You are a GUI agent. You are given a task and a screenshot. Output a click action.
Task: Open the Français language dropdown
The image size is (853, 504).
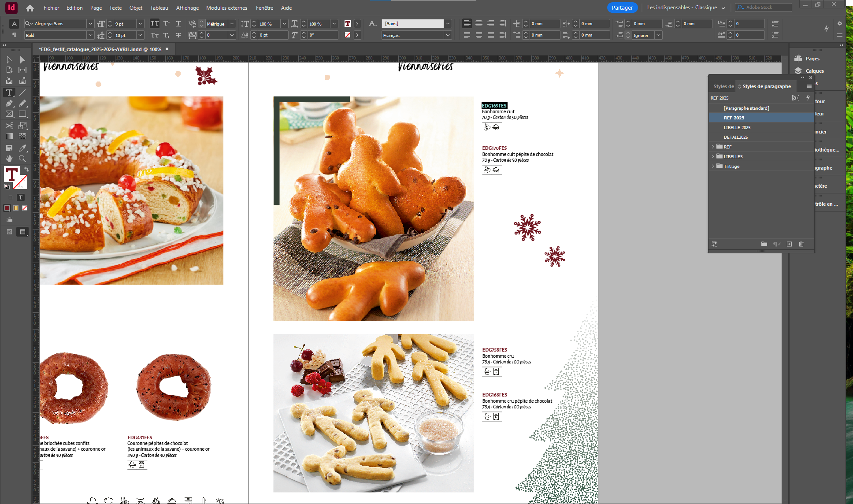pos(448,35)
